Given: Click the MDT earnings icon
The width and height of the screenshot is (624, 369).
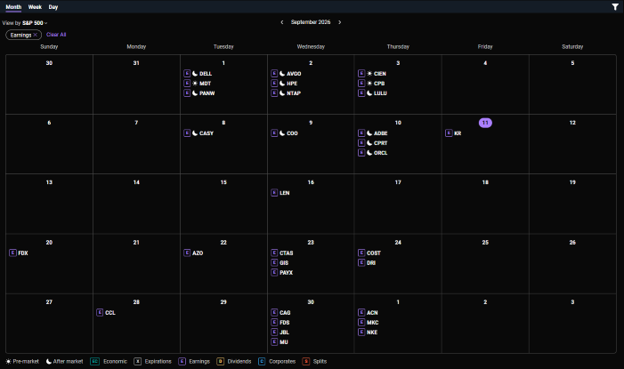Looking at the screenshot, I should point(187,83).
